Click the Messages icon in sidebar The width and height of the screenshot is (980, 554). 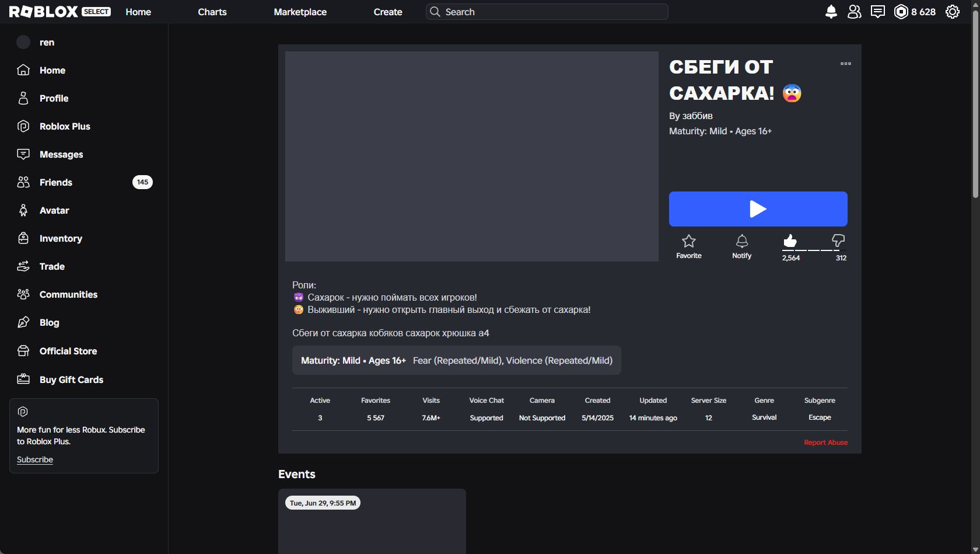23,154
